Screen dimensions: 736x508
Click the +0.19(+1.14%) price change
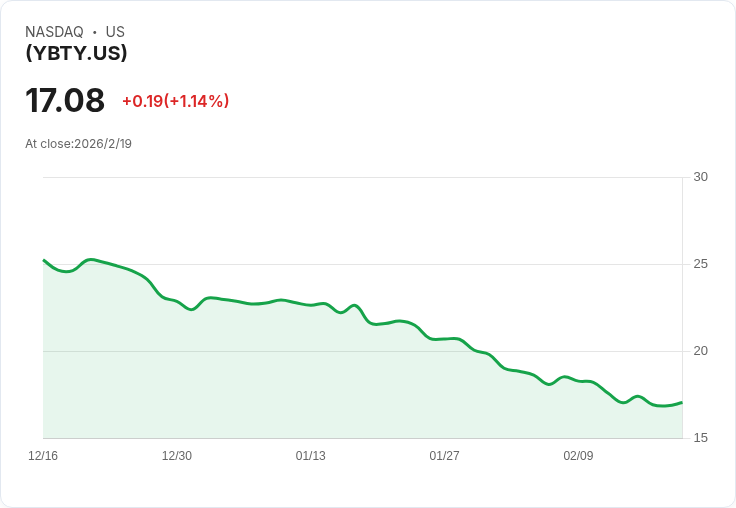pos(175,101)
